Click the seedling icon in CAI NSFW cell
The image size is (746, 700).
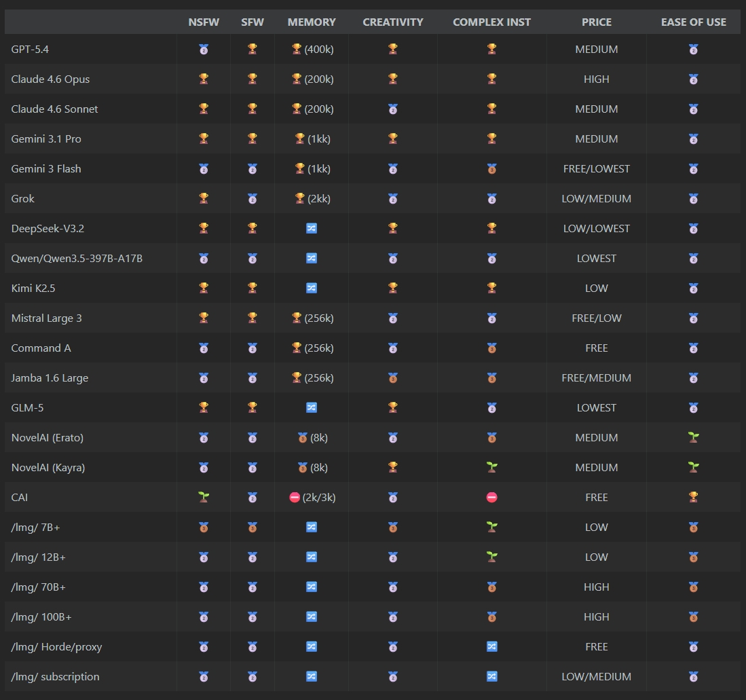click(x=204, y=497)
